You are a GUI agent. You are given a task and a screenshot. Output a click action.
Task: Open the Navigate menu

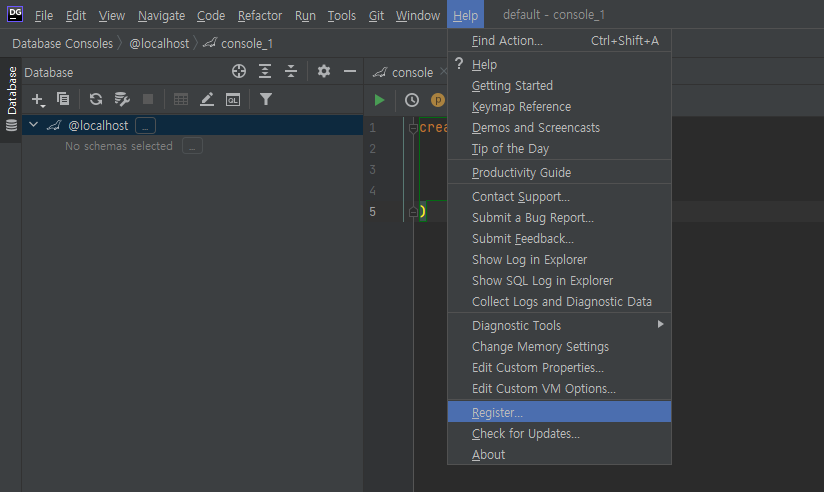pyautogui.click(x=161, y=16)
